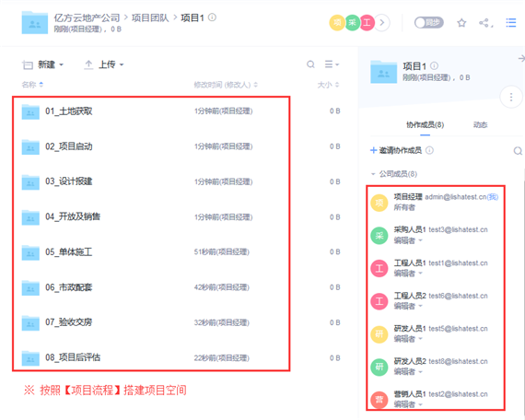Open the share options icon
Viewport: 525px width, 420px height.
(x=485, y=23)
